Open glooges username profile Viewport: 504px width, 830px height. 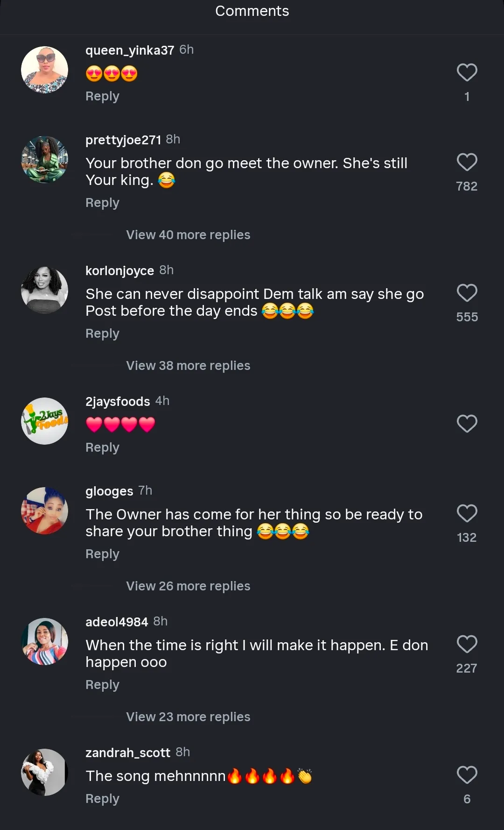(x=109, y=491)
